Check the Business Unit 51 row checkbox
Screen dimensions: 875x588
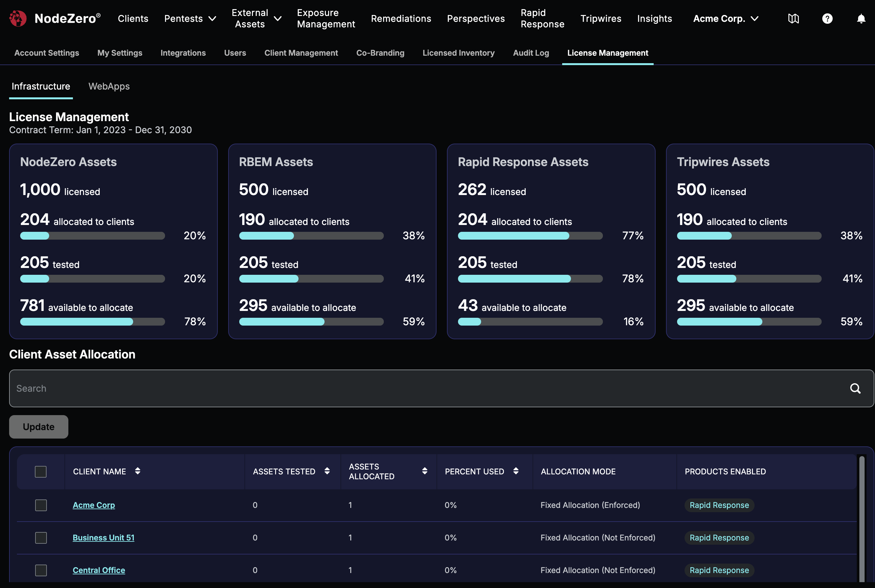pyautogui.click(x=40, y=538)
